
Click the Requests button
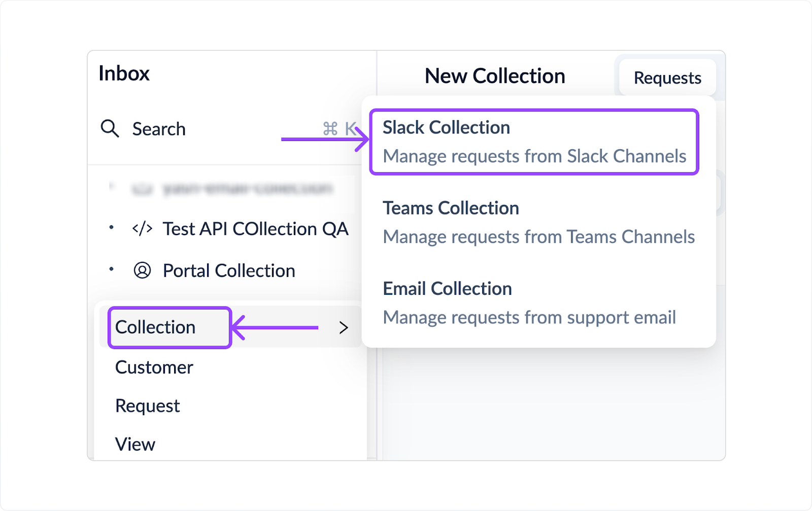[x=667, y=78]
